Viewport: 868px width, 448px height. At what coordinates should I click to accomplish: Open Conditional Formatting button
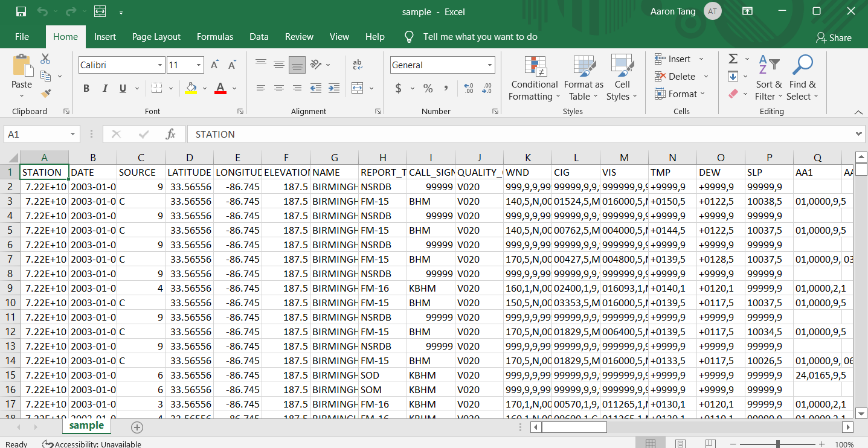click(x=533, y=78)
